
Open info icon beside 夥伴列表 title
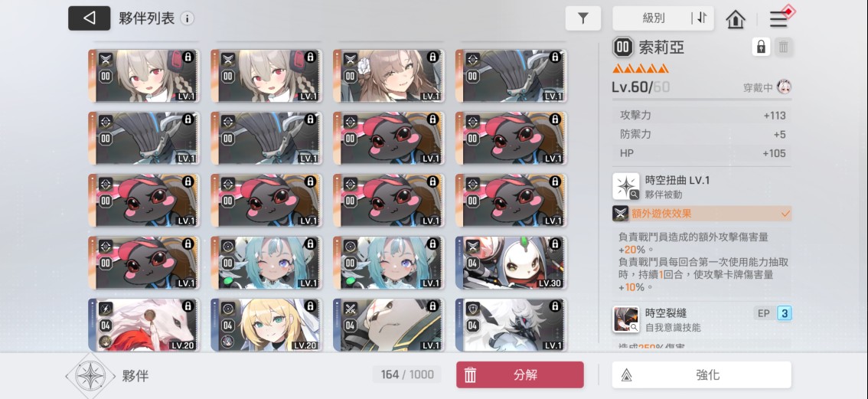click(x=187, y=19)
